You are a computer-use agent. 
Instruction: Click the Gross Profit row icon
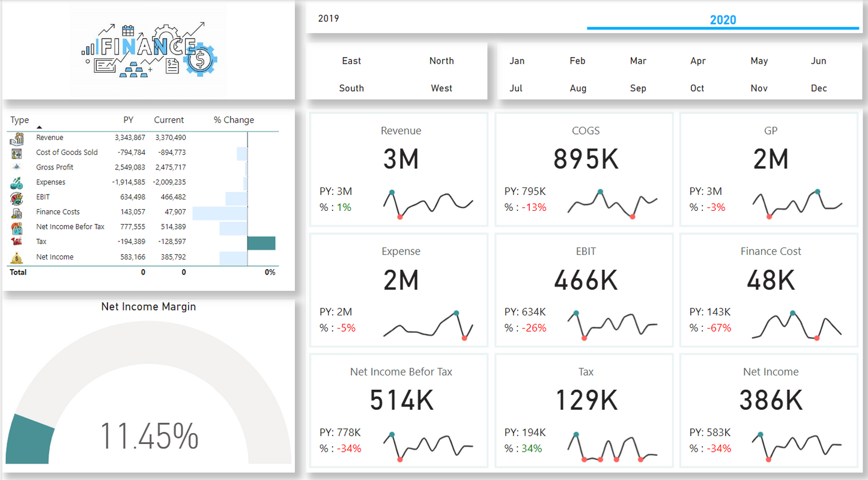17,167
